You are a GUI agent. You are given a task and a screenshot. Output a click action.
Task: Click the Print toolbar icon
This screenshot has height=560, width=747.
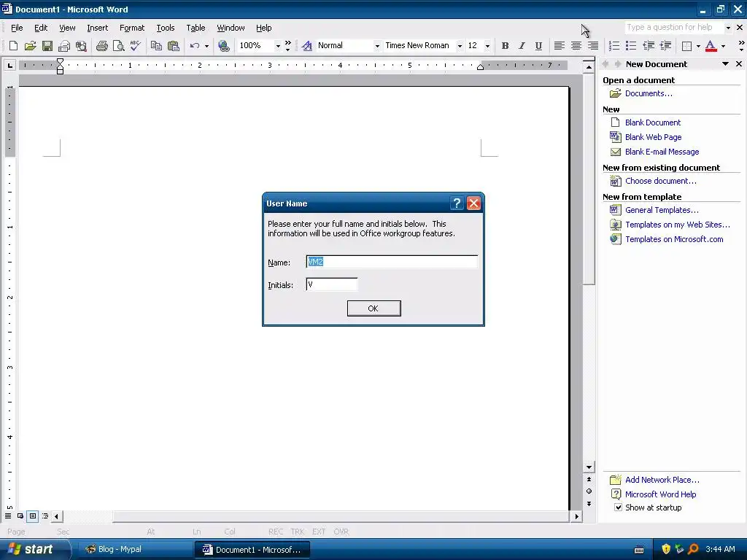pos(102,46)
